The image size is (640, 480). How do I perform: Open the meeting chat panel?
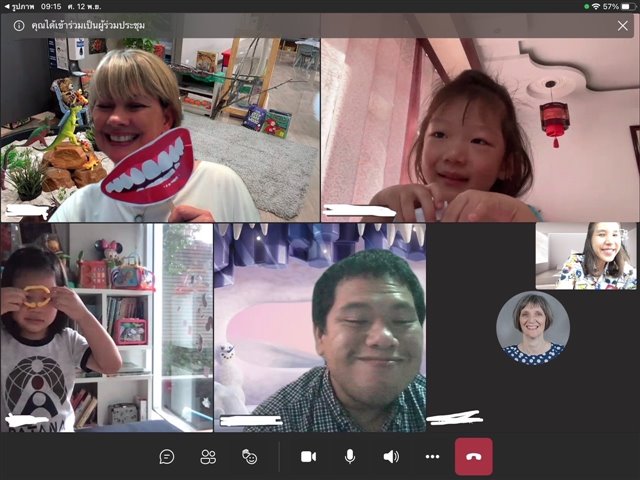tap(167, 457)
